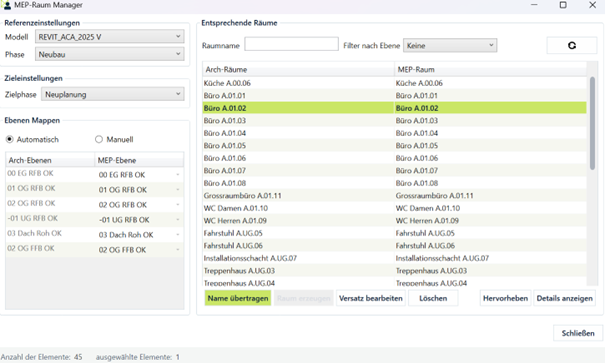Open MEP-Ebene dropdown 00 EG RFB OK
605x363 pixels.
click(139, 175)
